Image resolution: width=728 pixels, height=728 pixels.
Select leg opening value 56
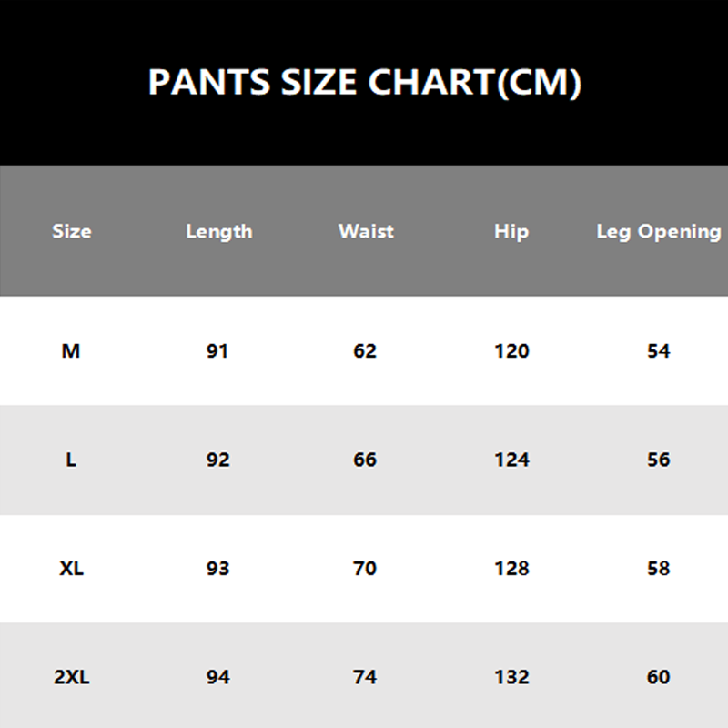(x=658, y=460)
